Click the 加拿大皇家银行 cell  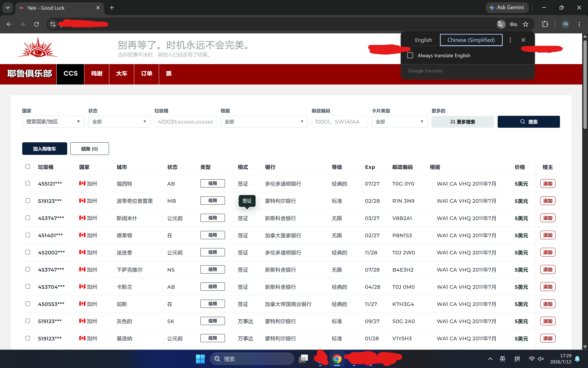pyautogui.click(x=283, y=235)
